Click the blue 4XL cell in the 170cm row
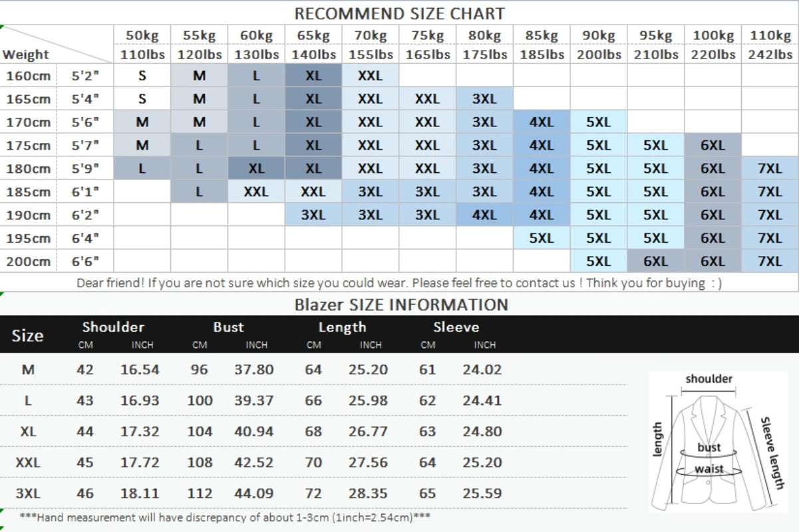Image resolution: width=799 pixels, height=532 pixels. coord(541,122)
